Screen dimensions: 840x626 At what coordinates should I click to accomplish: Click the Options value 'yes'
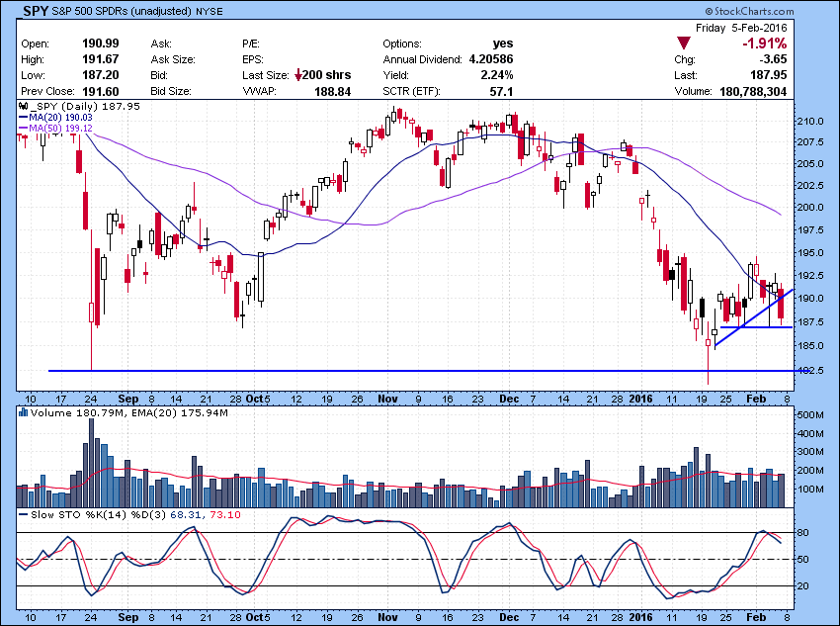point(502,44)
